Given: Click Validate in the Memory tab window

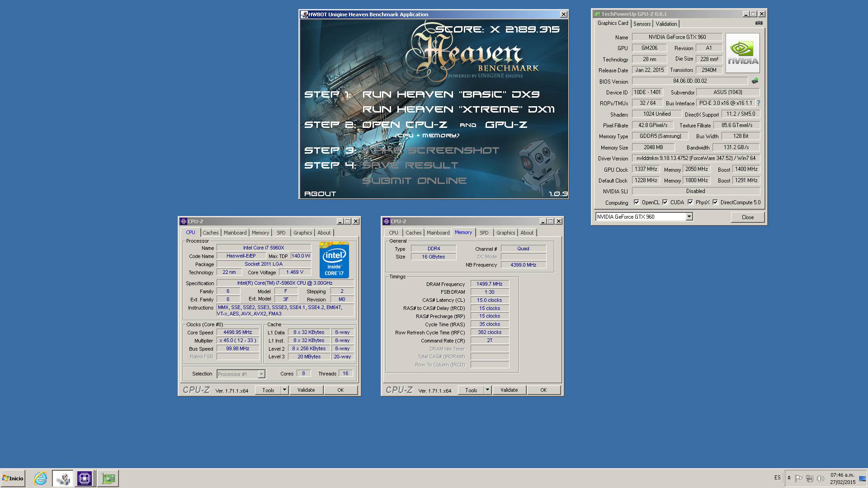Looking at the screenshot, I should (x=509, y=390).
